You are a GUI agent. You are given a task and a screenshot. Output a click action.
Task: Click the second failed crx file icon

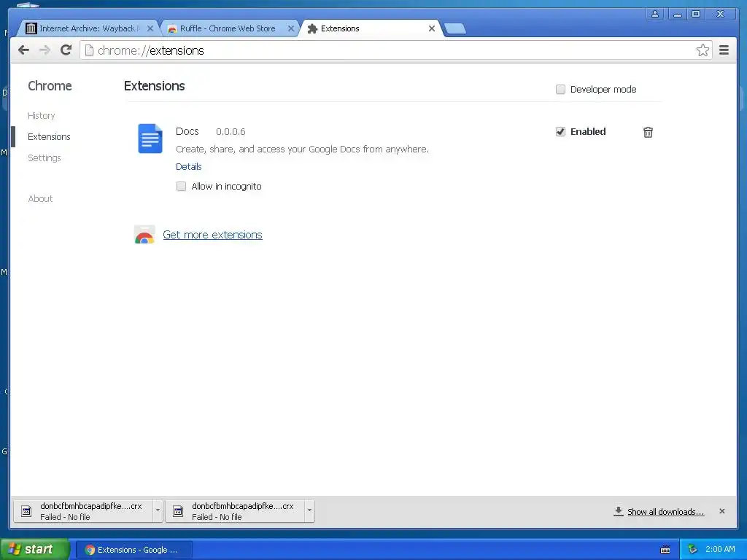point(178,511)
